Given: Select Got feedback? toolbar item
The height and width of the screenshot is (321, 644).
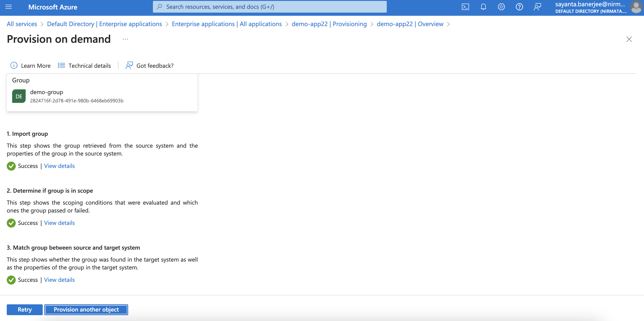Looking at the screenshot, I should click(150, 66).
